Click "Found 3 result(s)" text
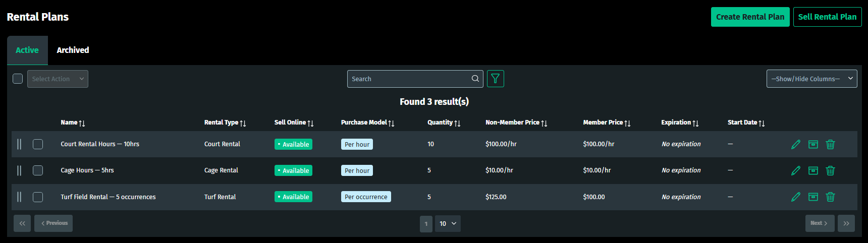This screenshot has height=243, width=868. tap(434, 102)
